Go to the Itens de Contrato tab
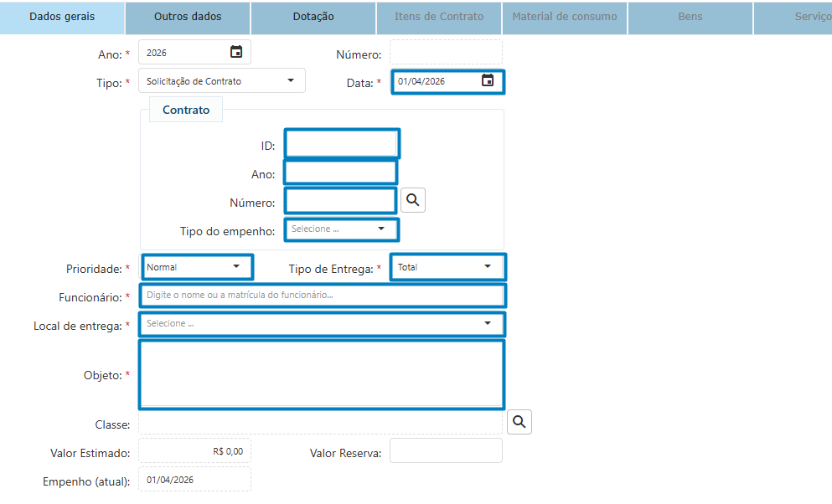This screenshot has height=504, width=832. pos(439,17)
